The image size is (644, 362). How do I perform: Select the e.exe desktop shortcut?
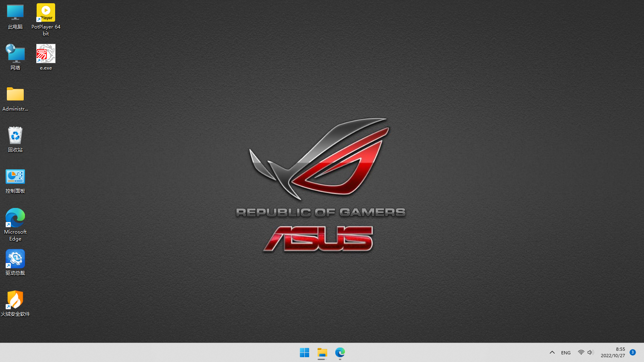click(46, 58)
